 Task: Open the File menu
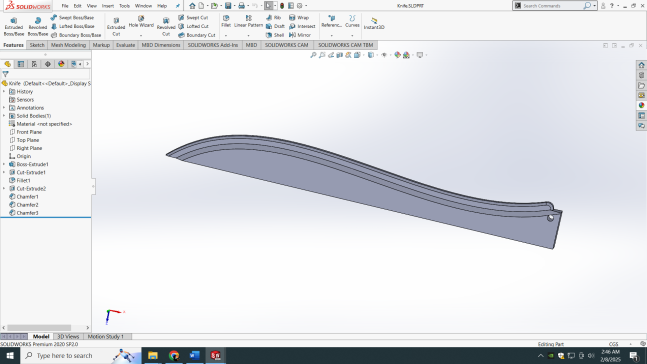point(65,6)
